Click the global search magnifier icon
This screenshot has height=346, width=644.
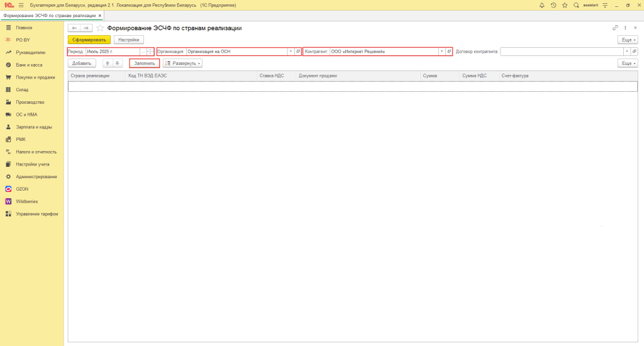pos(576,5)
